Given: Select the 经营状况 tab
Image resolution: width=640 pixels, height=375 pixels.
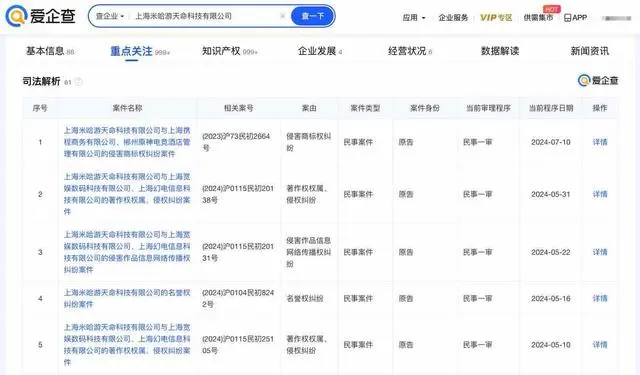Looking at the screenshot, I should click(x=410, y=51).
